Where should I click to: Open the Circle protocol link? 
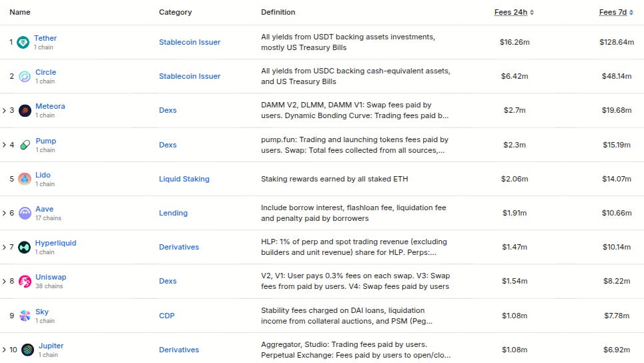pos(45,72)
